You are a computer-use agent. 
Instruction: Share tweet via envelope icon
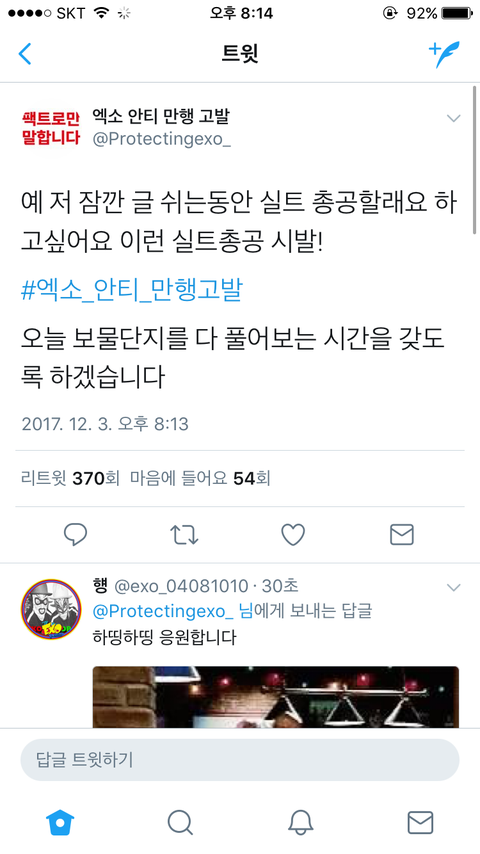tap(402, 535)
